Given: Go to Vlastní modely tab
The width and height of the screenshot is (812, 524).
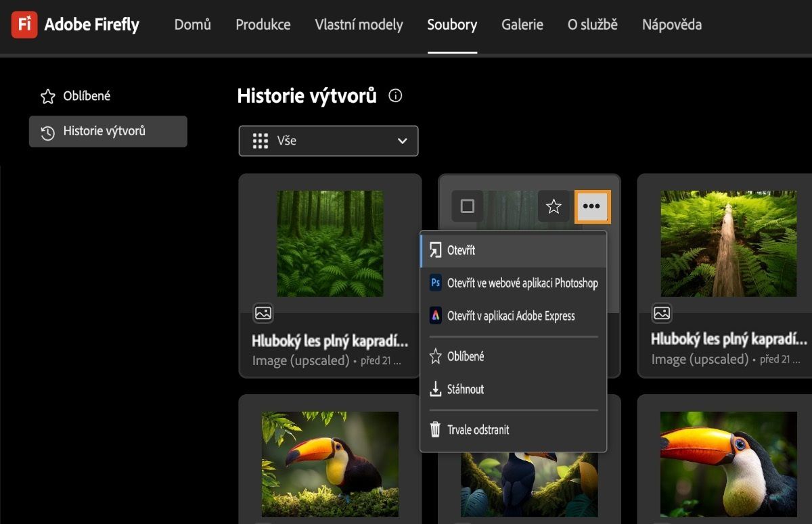Looking at the screenshot, I should tap(359, 25).
